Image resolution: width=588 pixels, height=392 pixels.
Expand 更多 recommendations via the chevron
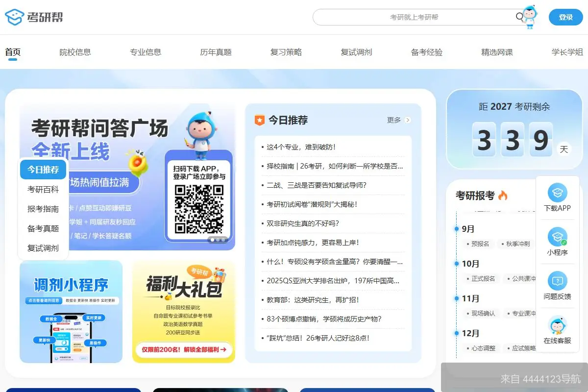(407, 120)
